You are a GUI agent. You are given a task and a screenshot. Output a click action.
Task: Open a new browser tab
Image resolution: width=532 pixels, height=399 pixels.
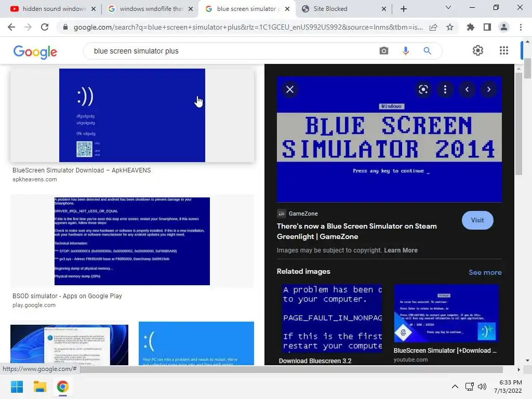point(403,9)
